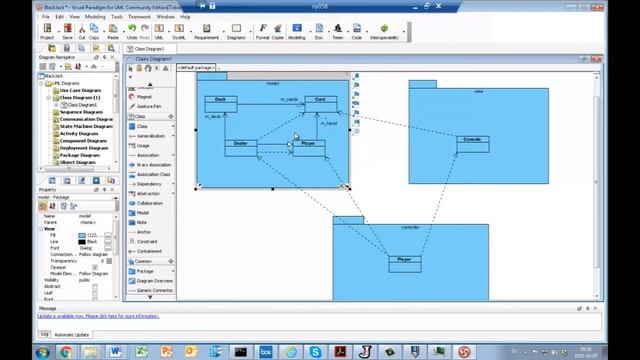
Task: Select the Magnet tool in palette
Action: 140,97
